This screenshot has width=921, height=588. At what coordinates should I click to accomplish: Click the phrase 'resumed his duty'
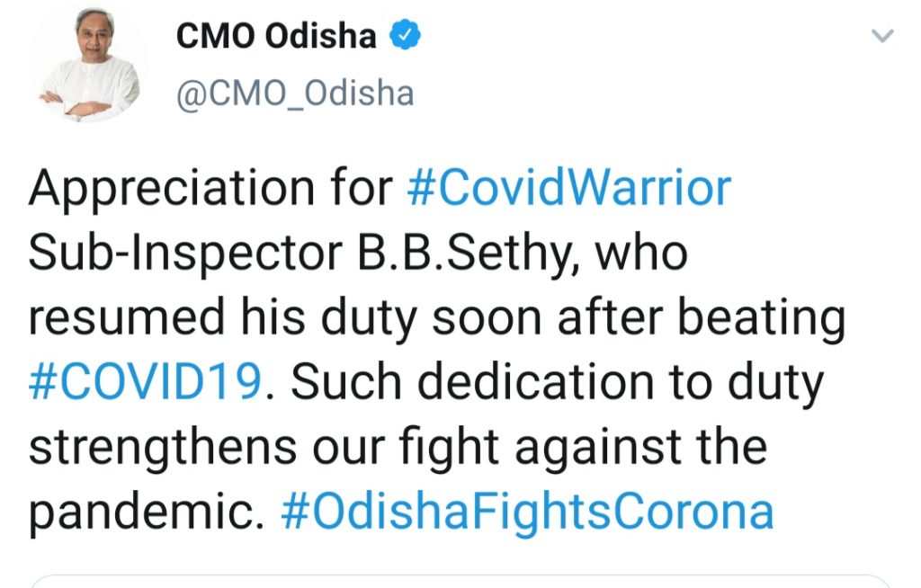[x=223, y=319]
